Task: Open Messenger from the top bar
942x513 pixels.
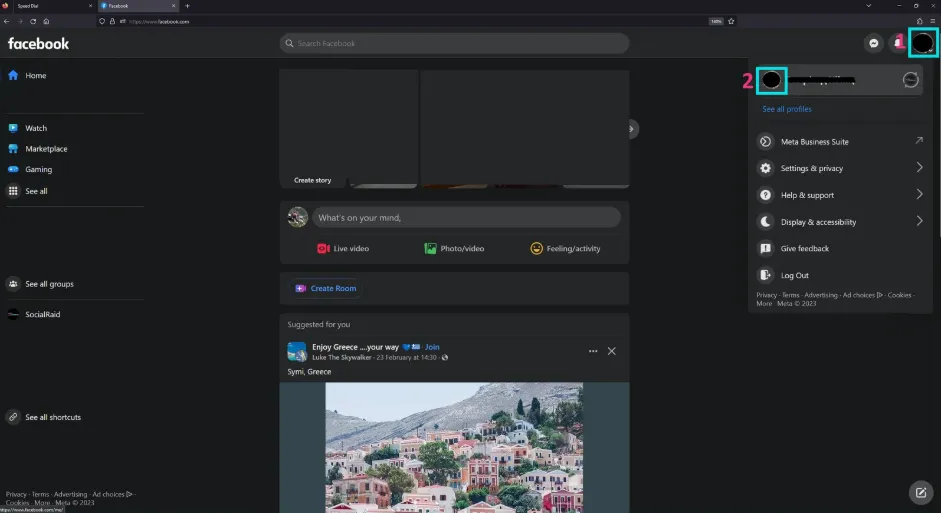Action: point(874,43)
